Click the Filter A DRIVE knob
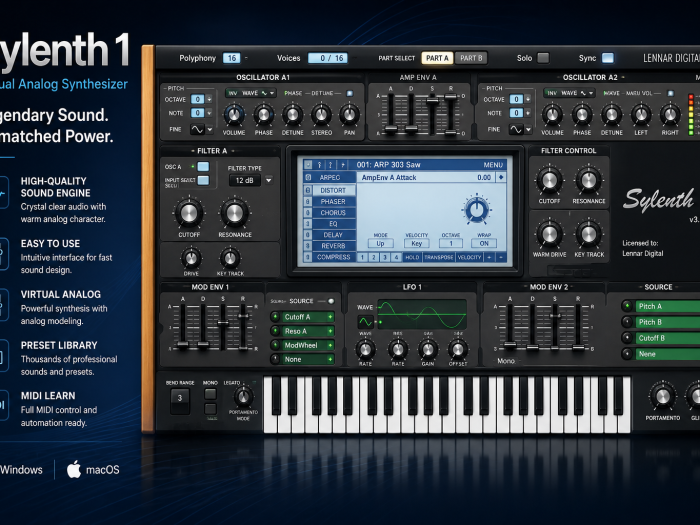The height and width of the screenshot is (525, 700). 191,258
